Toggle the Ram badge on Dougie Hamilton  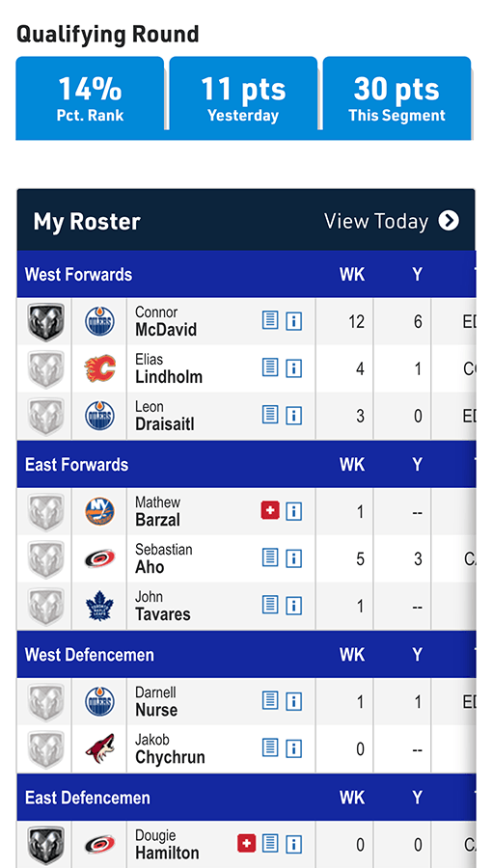pyautogui.click(x=45, y=845)
